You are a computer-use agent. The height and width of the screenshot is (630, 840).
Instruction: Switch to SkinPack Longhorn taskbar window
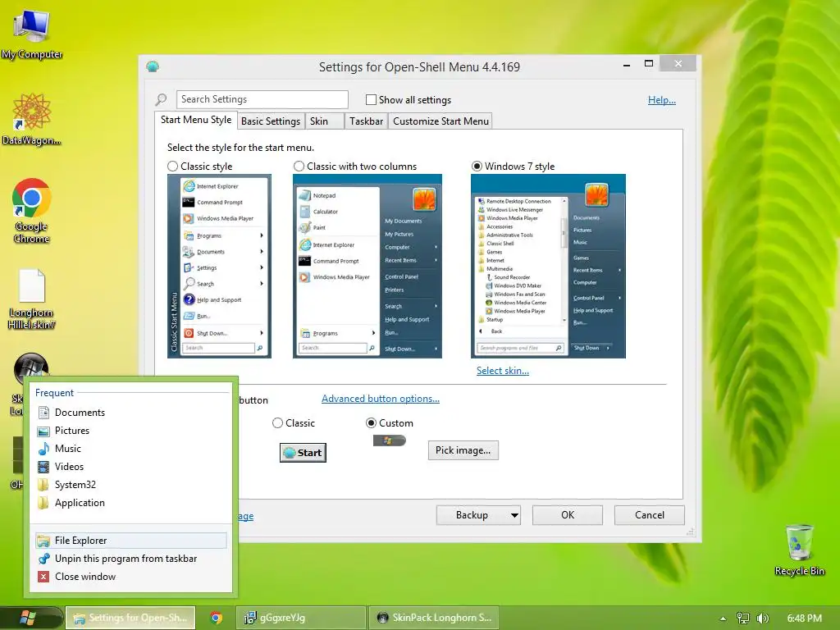coord(434,618)
